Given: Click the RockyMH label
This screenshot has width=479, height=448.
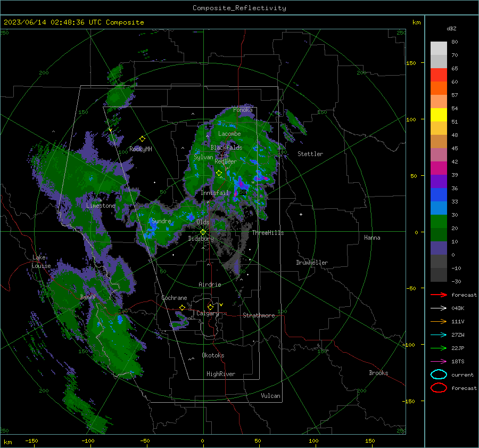Looking at the screenshot, I should (141, 149).
